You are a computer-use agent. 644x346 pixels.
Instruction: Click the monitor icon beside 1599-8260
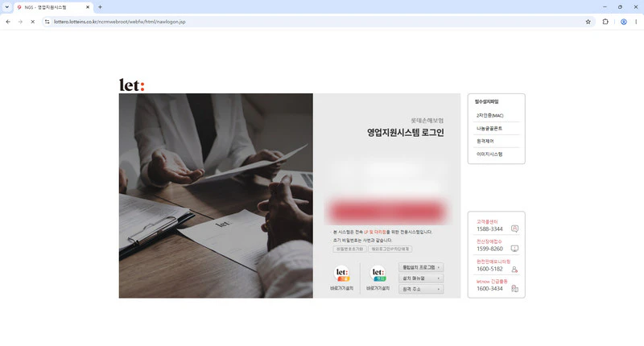(x=514, y=249)
